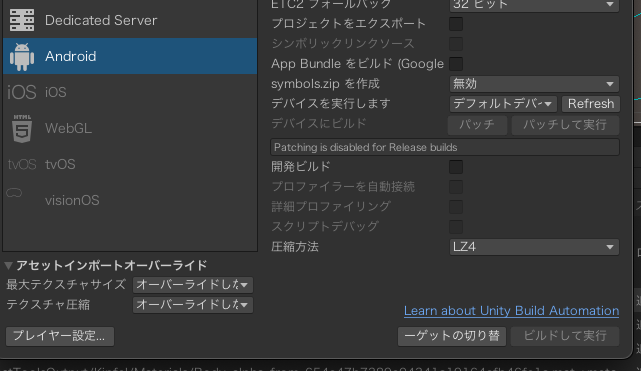
Task: Click the 開発ビルド label
Action: [x=300, y=167]
